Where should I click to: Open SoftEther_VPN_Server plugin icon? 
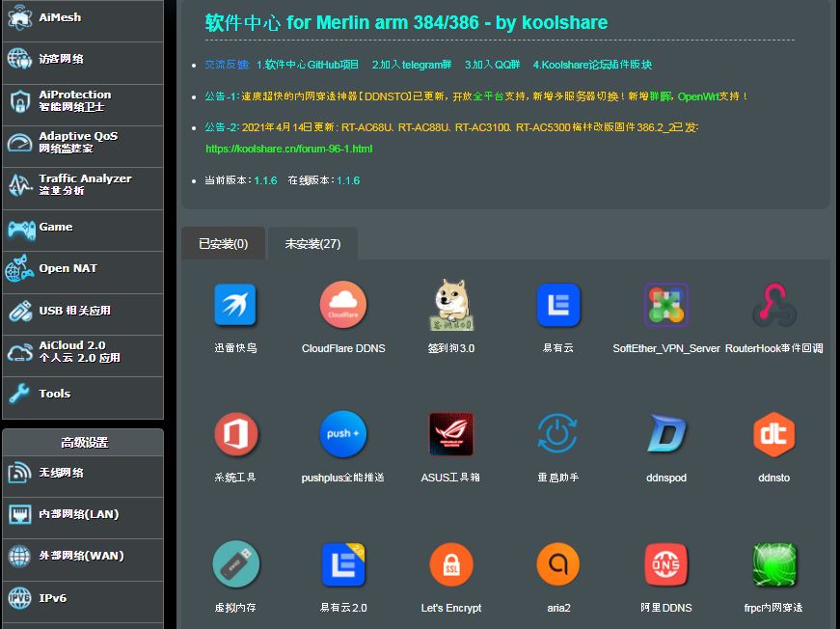(666, 306)
